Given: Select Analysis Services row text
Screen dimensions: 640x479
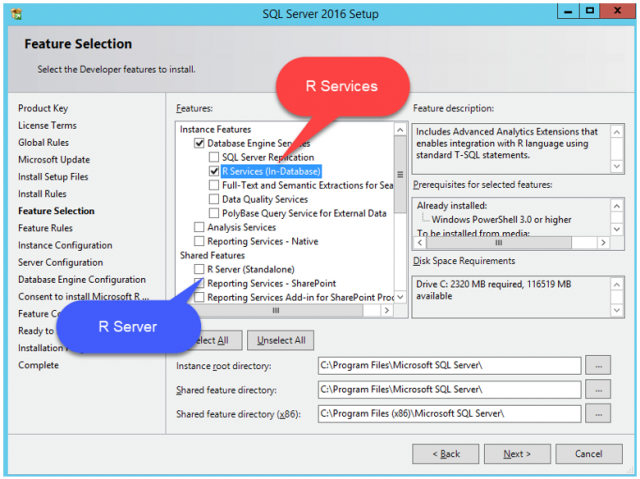Looking at the screenshot, I should coord(242,227).
